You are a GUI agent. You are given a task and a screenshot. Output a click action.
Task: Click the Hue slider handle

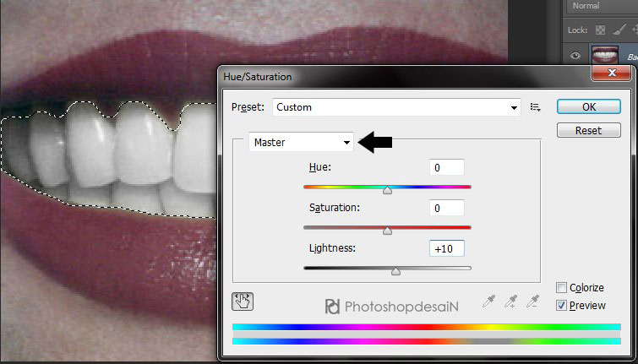387,190
